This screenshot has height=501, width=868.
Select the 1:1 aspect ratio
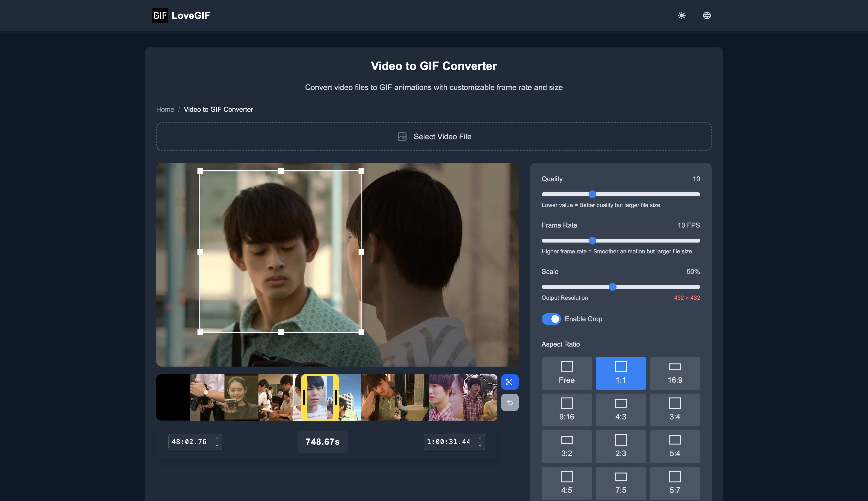[620, 373]
